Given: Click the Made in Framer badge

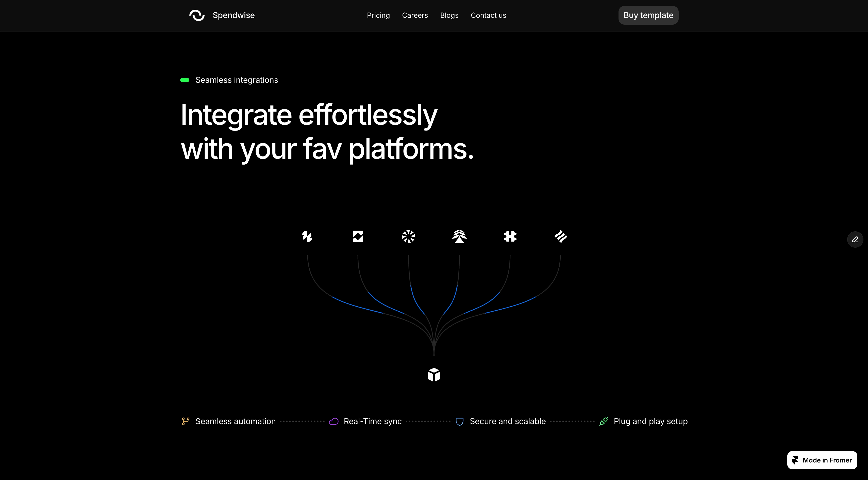Looking at the screenshot, I should [x=822, y=460].
